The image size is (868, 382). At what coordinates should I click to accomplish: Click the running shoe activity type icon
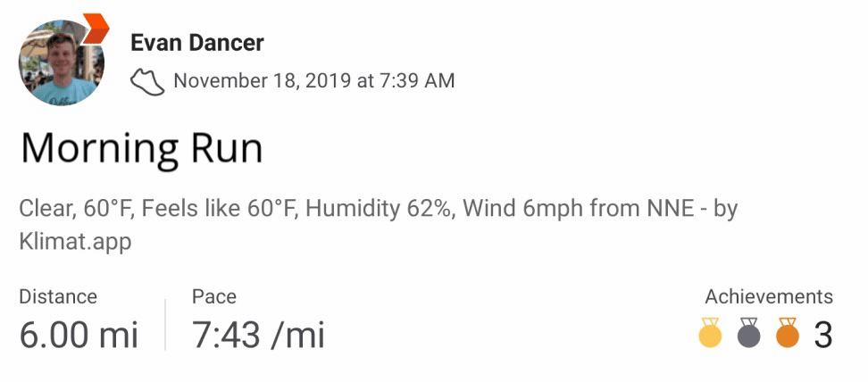[x=147, y=82]
